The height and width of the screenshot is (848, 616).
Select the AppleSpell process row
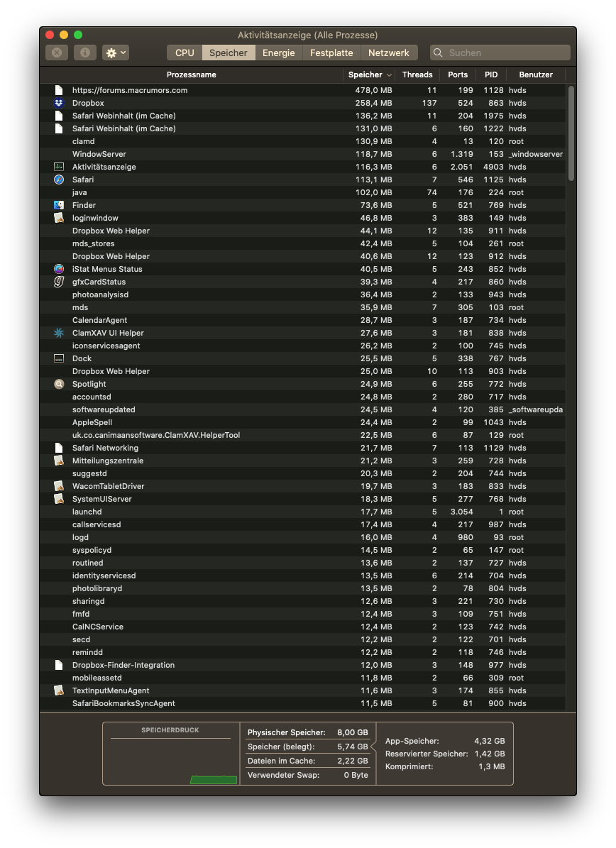point(303,422)
